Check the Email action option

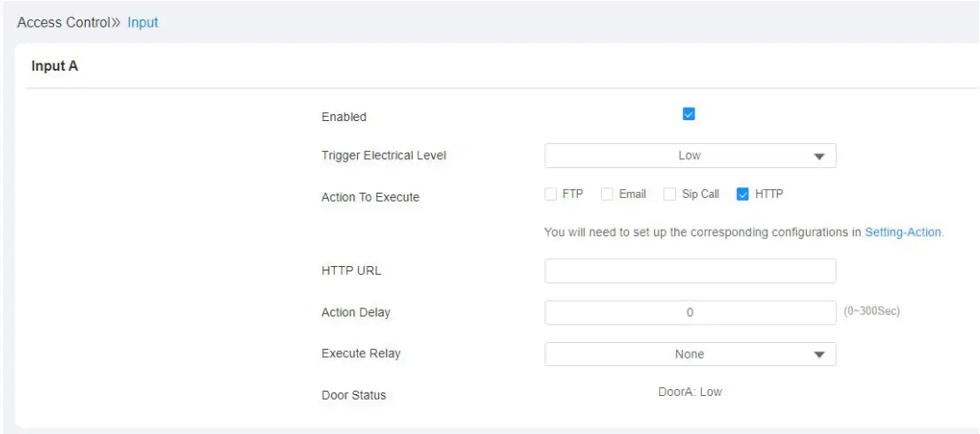[607, 194]
